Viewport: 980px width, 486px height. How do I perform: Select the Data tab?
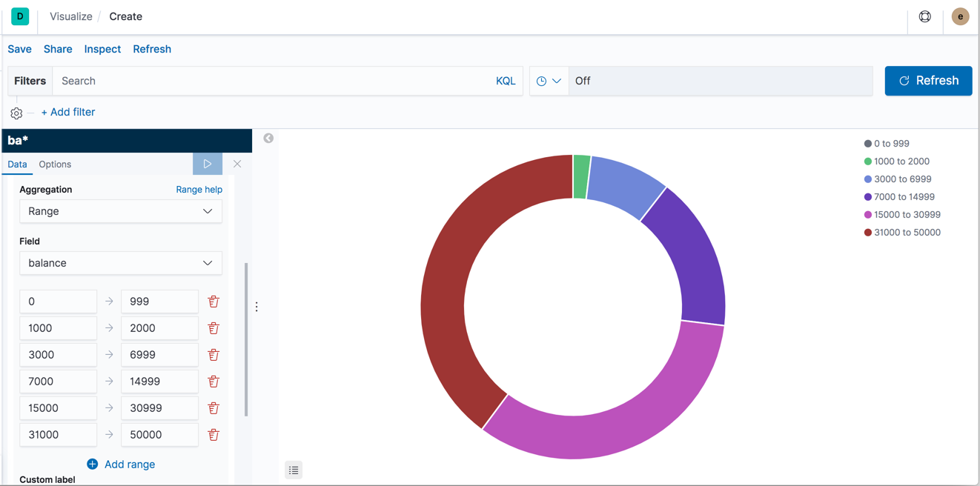click(17, 164)
